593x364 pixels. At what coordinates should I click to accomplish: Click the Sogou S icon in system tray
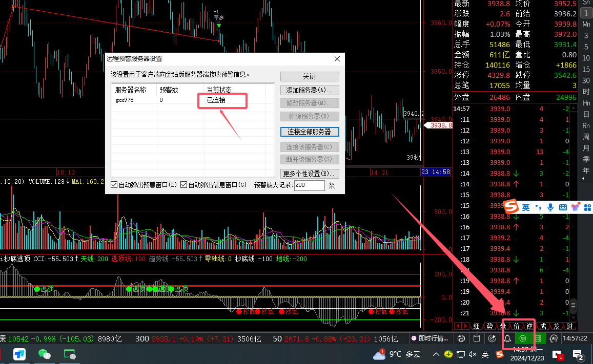coord(500,354)
